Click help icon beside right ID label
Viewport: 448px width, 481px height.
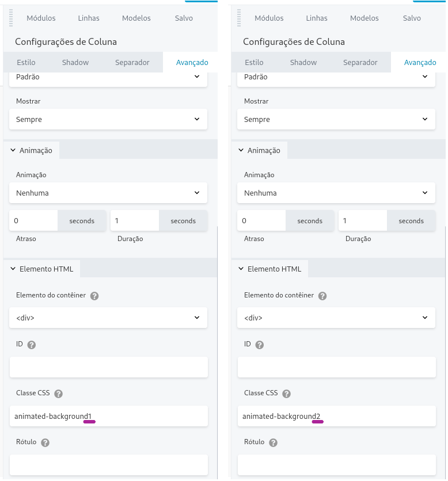[260, 345]
